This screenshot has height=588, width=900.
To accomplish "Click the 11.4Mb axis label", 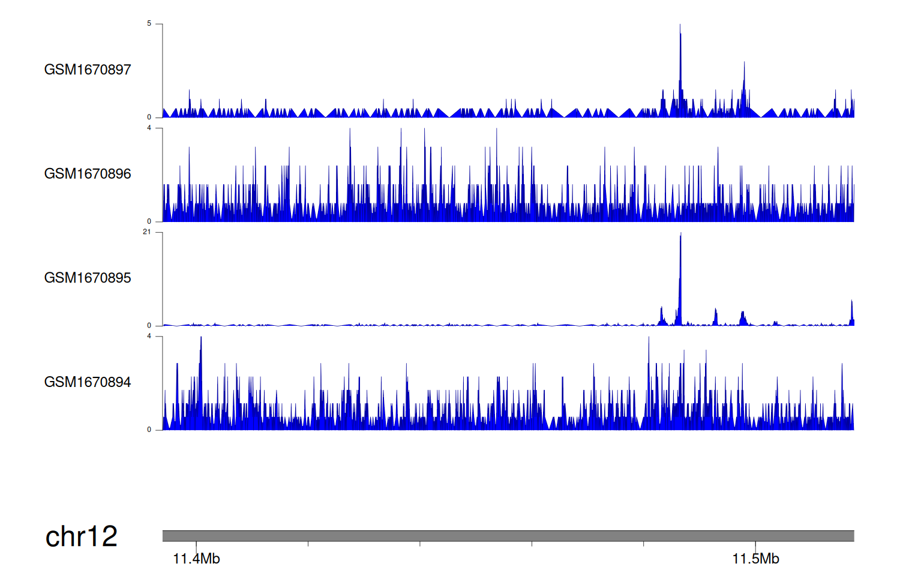I will tap(196, 559).
